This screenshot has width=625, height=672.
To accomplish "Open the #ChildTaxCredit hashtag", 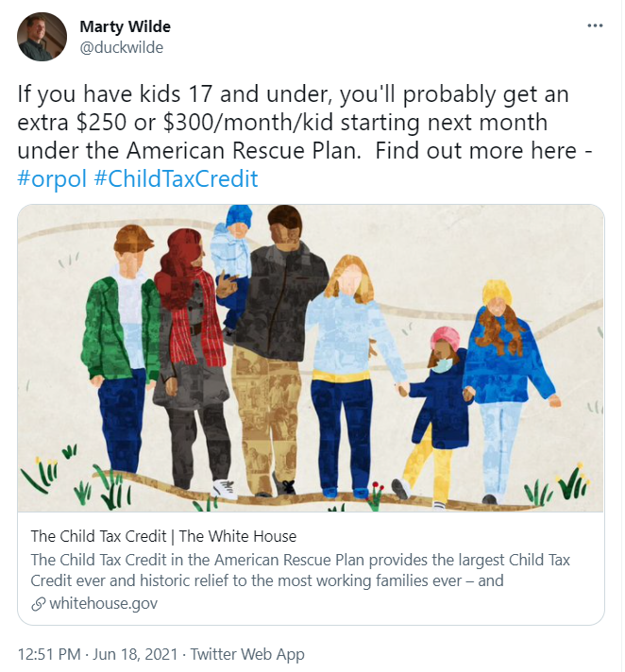I will tap(176, 178).
